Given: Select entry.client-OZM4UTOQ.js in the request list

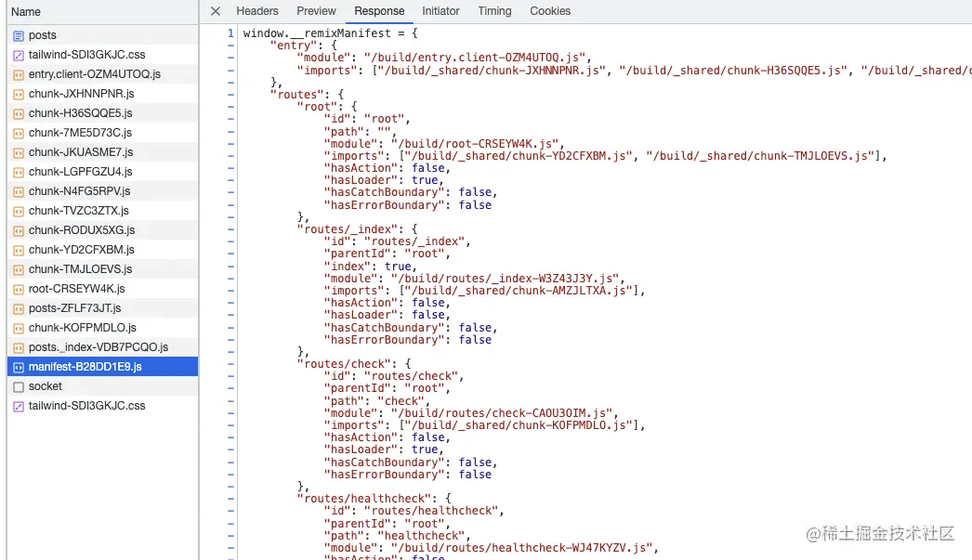Looking at the screenshot, I should click(103, 74).
